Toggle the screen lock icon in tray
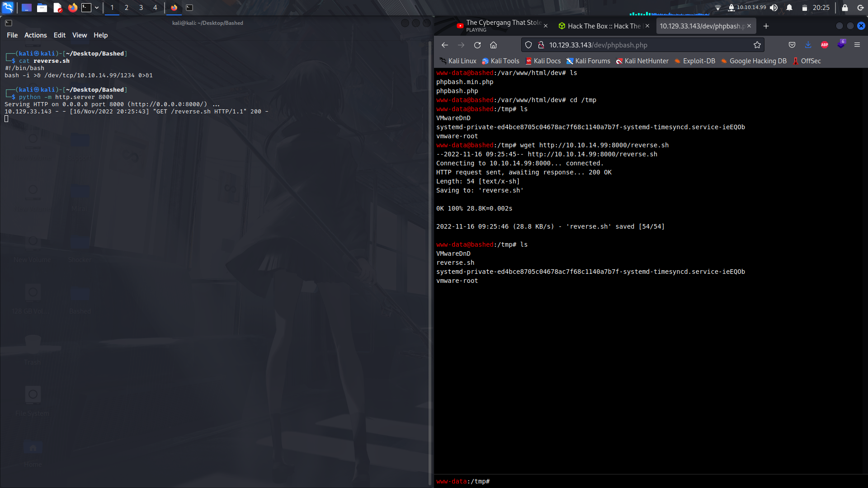Viewport: 868px width, 488px height. [x=845, y=8]
